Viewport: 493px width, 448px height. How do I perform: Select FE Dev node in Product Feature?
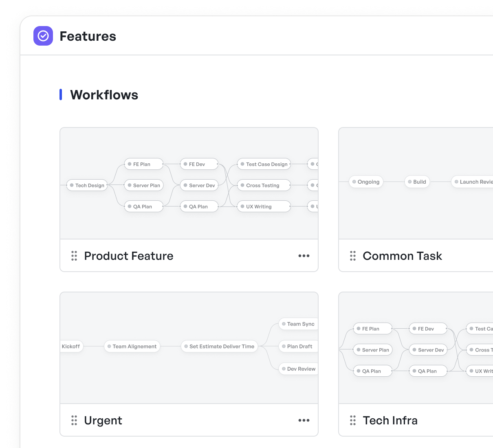click(x=199, y=164)
